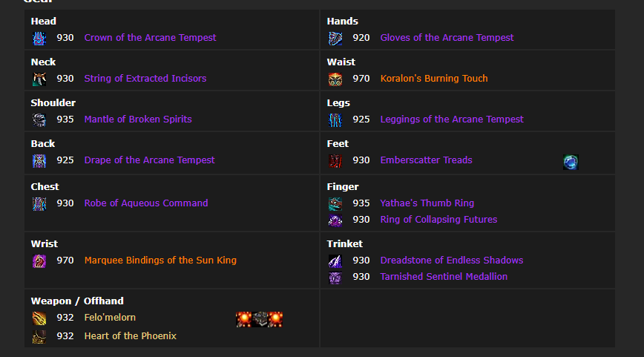
Task: Open Marquee Bindings of the Sun King link
Action: (160, 261)
